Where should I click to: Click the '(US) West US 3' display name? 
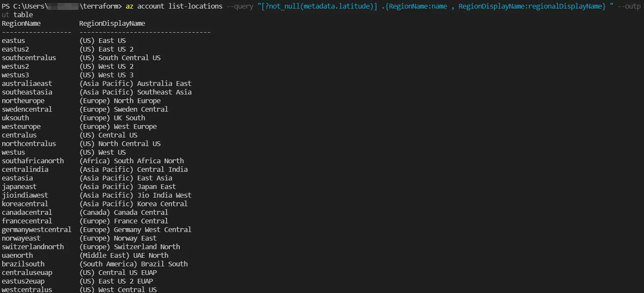pyautogui.click(x=107, y=75)
